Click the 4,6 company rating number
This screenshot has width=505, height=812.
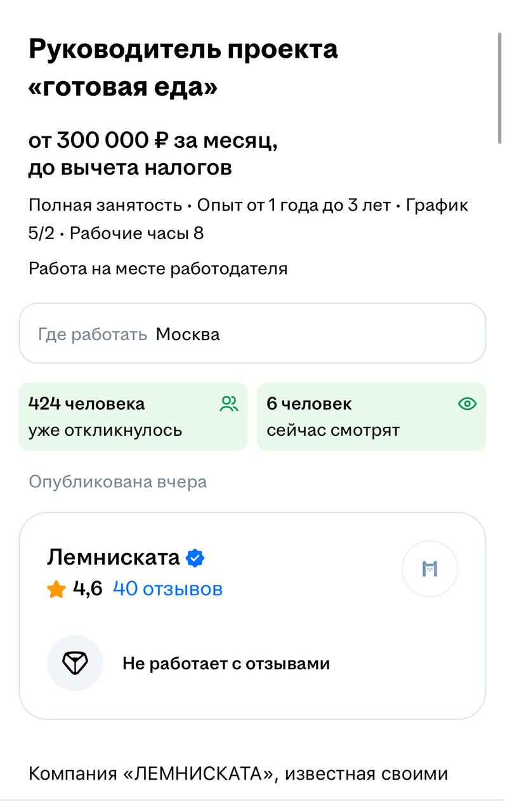(88, 589)
